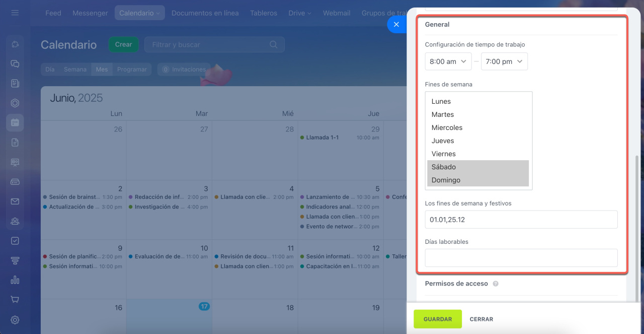Select day 17 highlighted in the calendar
The width and height of the screenshot is (644, 334).
tap(204, 306)
